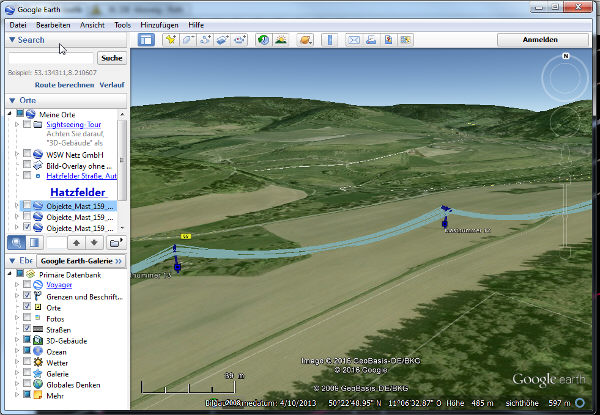Click the email envelope toolbar icon
Viewport: 600px width, 415px height.
354,40
